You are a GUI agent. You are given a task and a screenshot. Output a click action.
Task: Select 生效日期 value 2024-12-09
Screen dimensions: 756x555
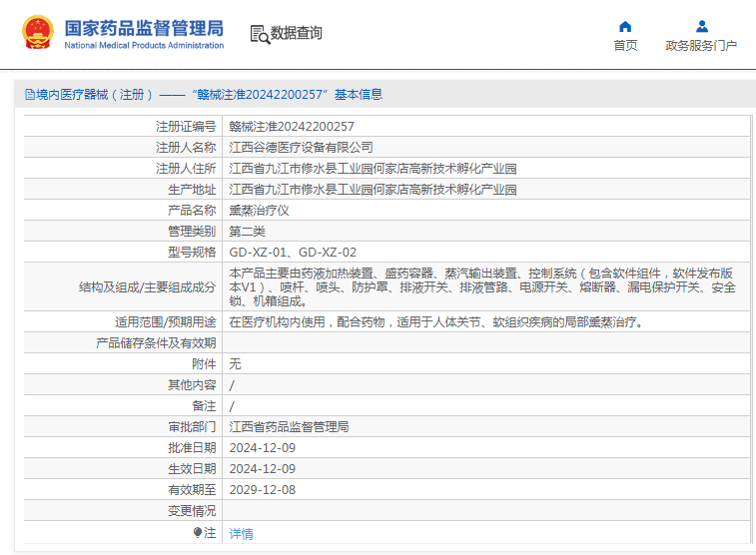coord(263,469)
